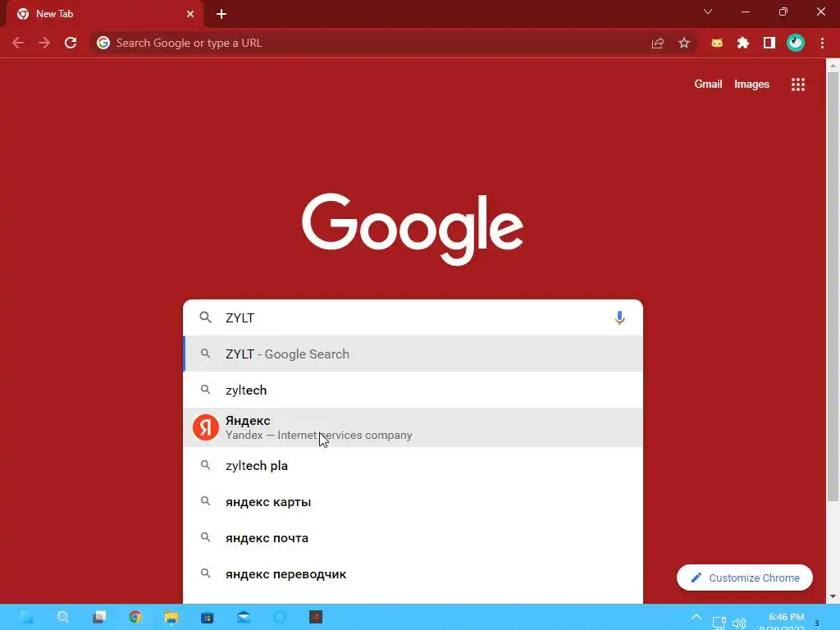Reload the page with the refresh icon
This screenshot has width=840, height=630.
click(x=71, y=43)
